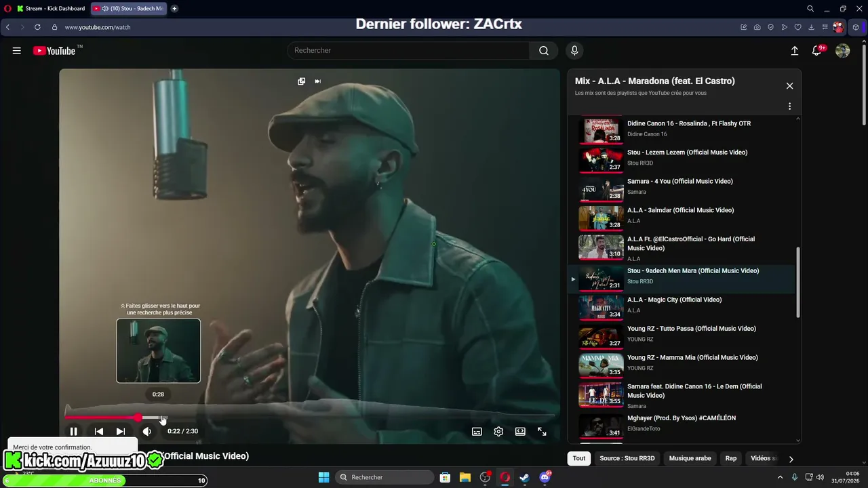
Task: Take a snapshot with the camera icon
Action: click(757, 27)
